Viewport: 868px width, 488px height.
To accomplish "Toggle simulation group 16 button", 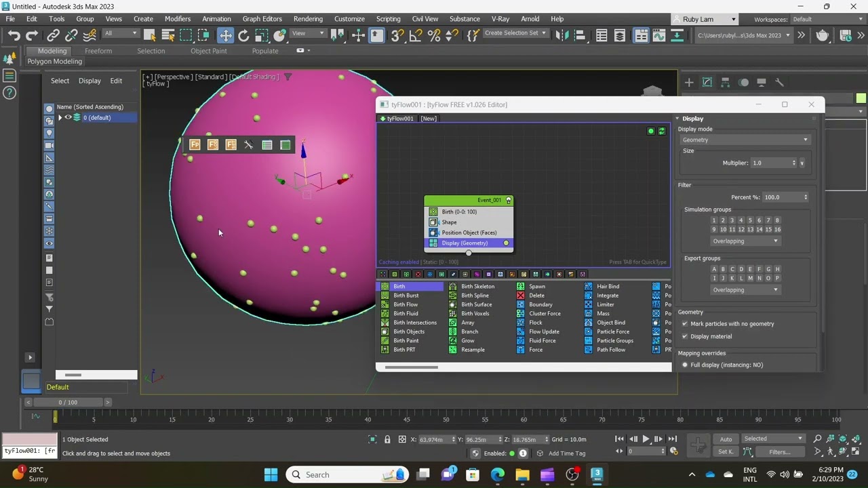I will click(777, 229).
